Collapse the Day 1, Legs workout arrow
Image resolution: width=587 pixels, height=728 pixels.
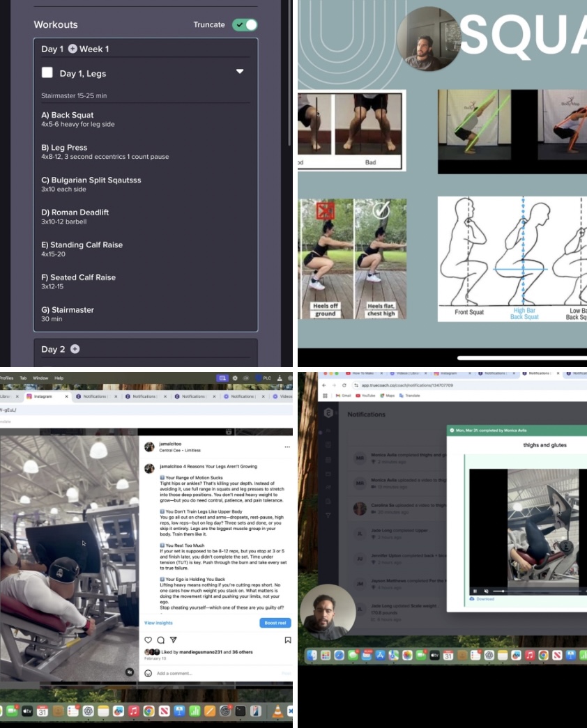point(240,72)
